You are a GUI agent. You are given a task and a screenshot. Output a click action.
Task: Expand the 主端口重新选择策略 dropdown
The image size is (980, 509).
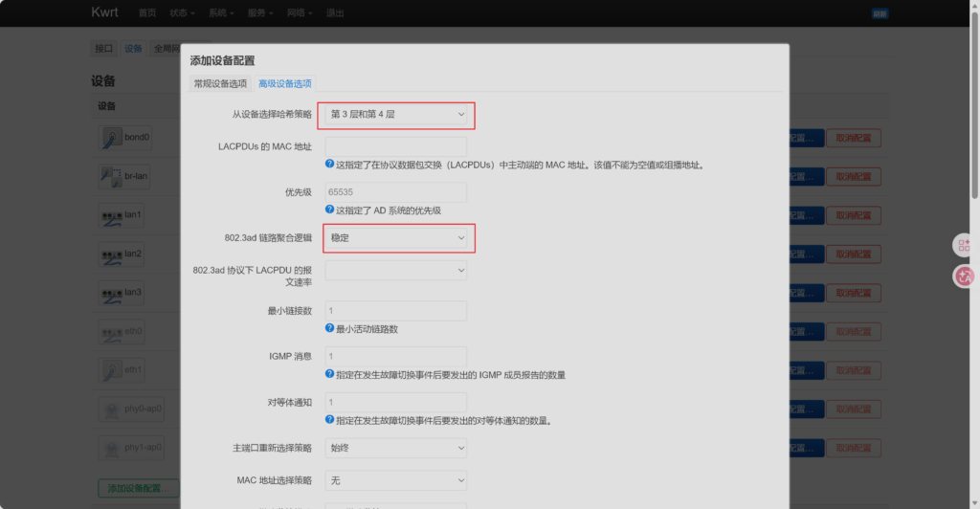(x=396, y=447)
